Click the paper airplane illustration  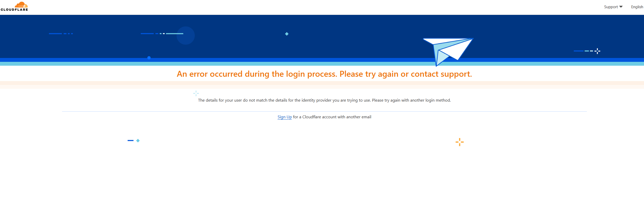click(x=448, y=52)
